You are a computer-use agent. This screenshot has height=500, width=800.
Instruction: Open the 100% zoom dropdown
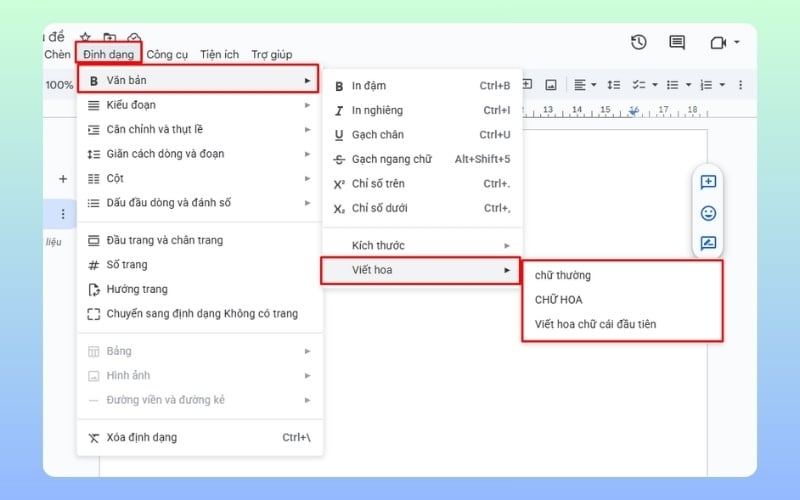click(59, 85)
